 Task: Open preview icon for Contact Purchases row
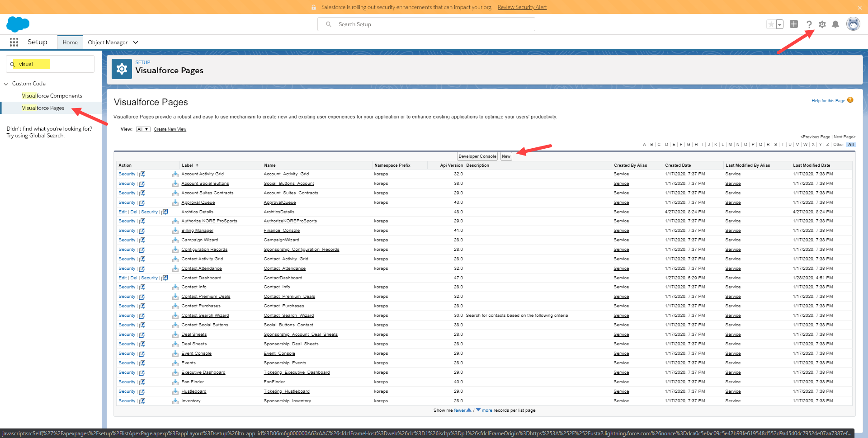tap(142, 306)
